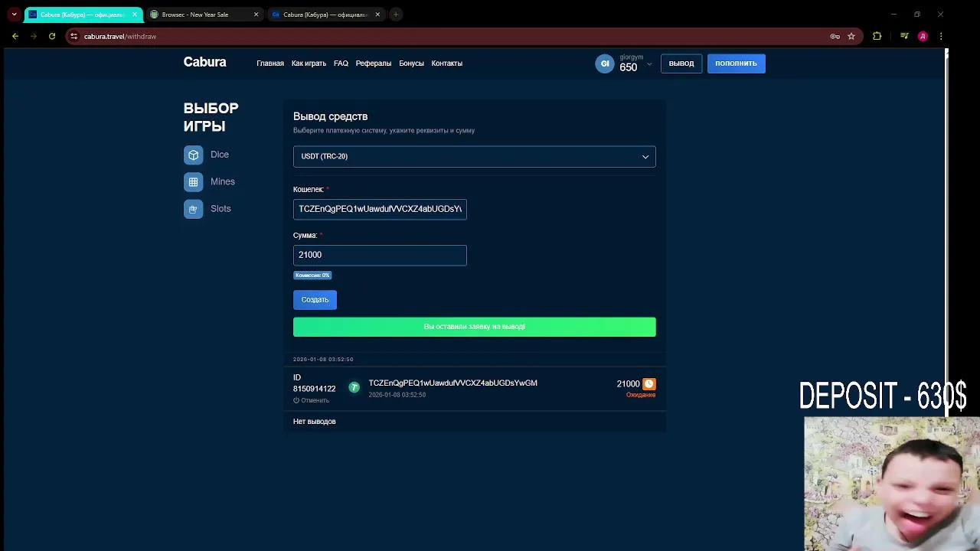This screenshot has width=980, height=551.
Task: Open the Dice game icon
Action: [194, 155]
